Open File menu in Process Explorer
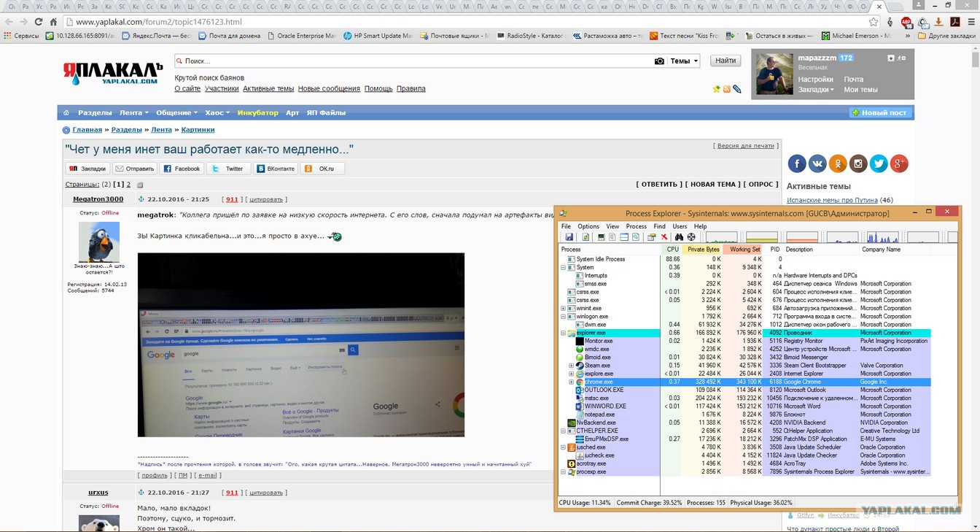 click(x=566, y=226)
